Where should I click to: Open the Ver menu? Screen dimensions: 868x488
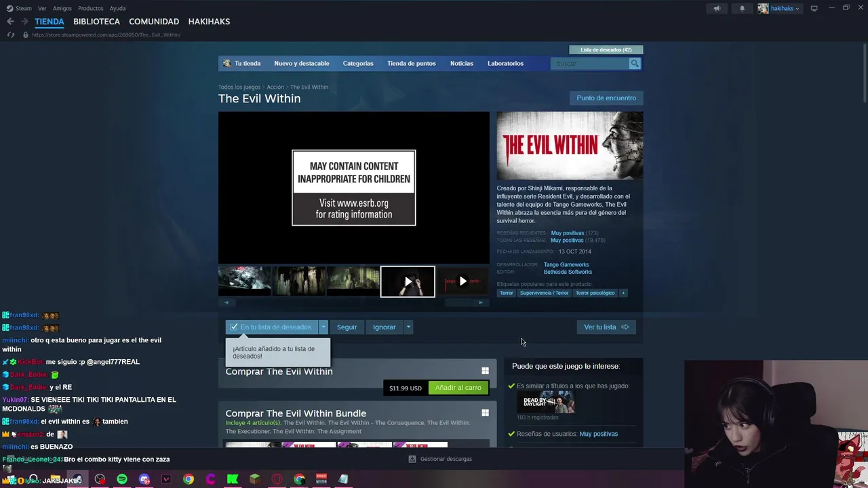click(42, 8)
